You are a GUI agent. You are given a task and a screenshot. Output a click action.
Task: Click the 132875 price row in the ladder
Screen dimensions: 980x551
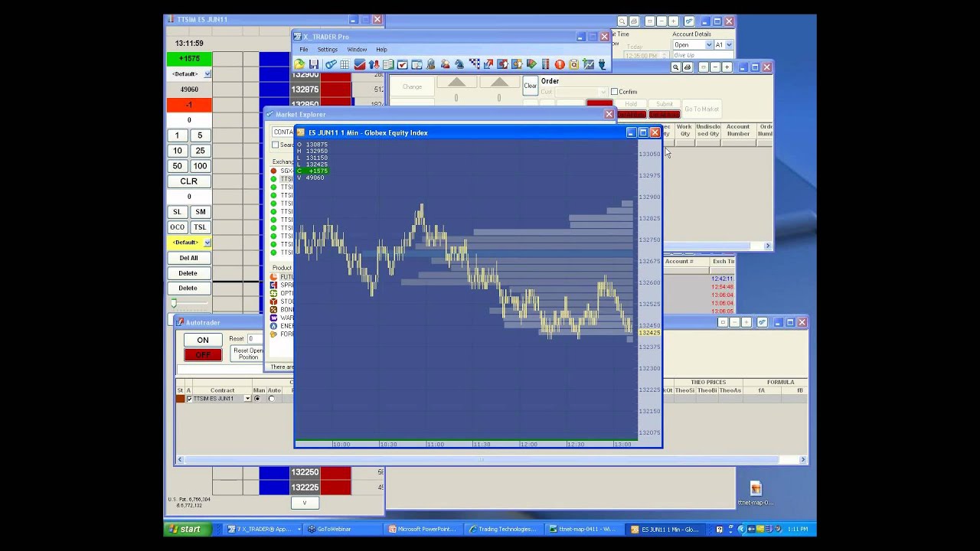tap(305, 90)
